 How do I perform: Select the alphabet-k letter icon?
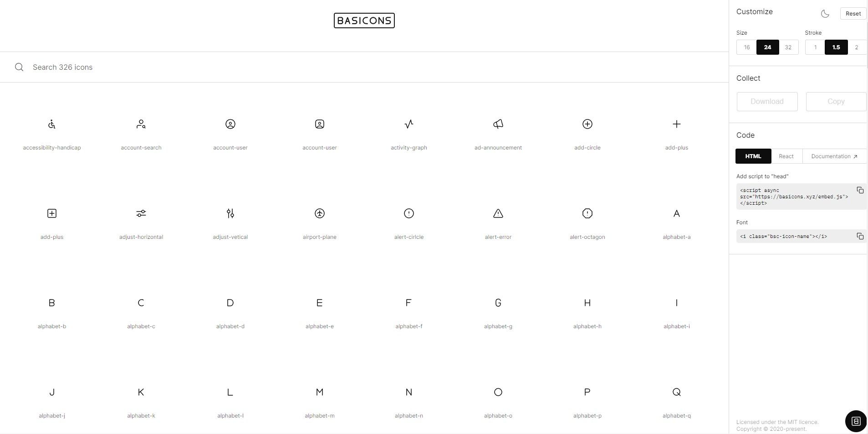pyautogui.click(x=141, y=392)
